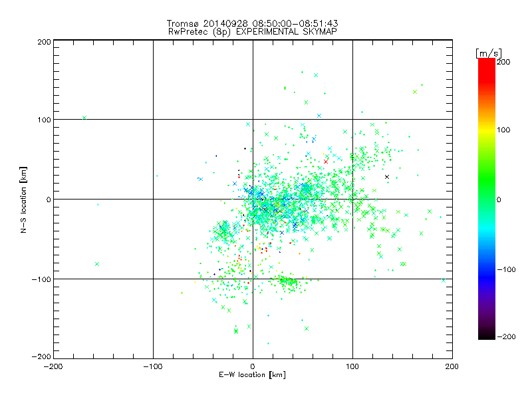Viewport: 532px width, 399px height.
Task: Select the colorbar tick label '-100'
Action: 506,269
